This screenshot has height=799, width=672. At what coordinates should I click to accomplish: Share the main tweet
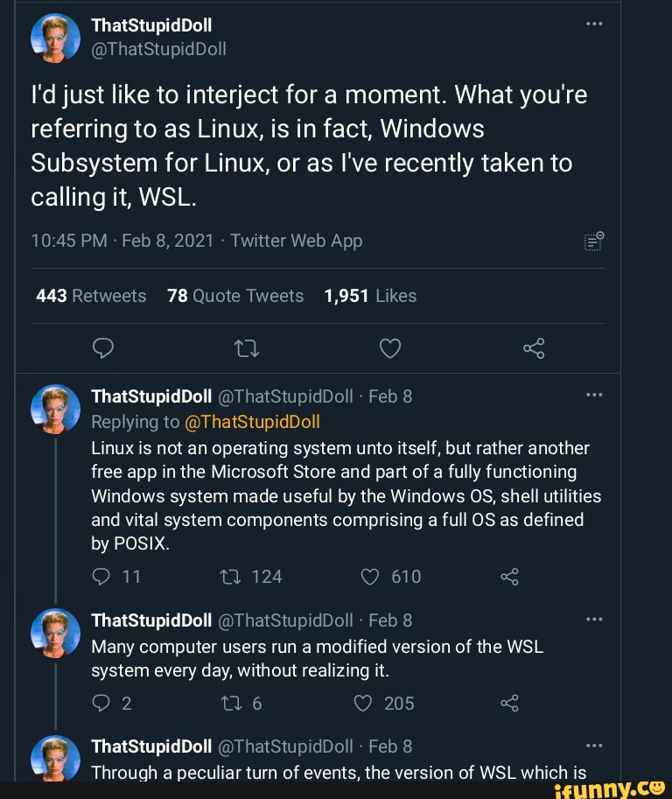coord(534,349)
